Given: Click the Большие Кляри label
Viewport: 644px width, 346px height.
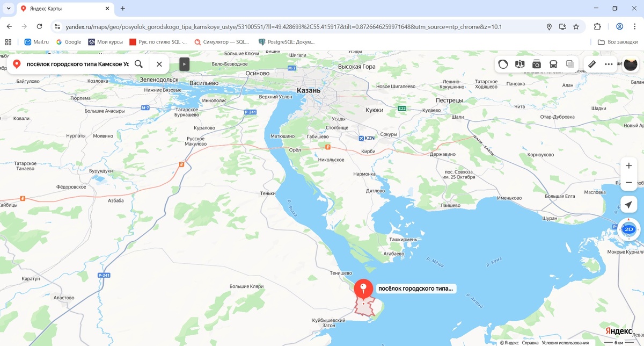Looking at the screenshot, I should pos(246,286).
